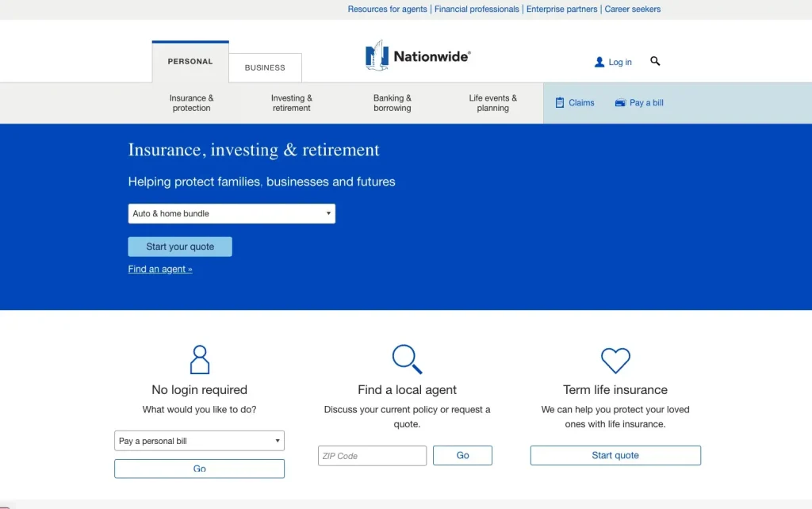Screen dimensions: 812x509
Task: Open Enterprise partners link
Action: tap(562, 9)
